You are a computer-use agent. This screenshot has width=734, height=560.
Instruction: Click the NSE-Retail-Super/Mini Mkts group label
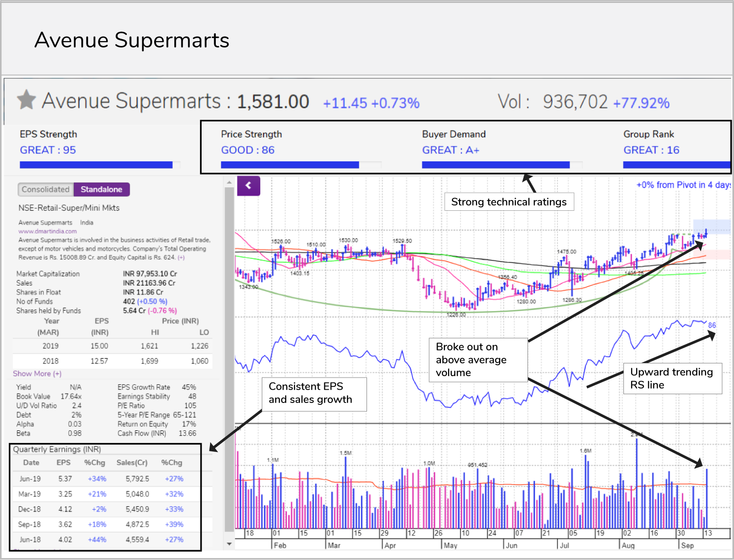69,208
